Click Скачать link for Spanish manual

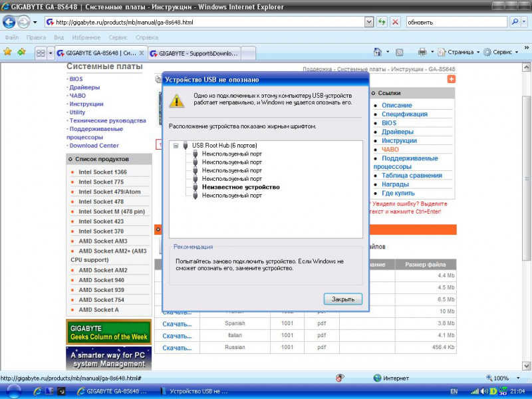click(177, 324)
